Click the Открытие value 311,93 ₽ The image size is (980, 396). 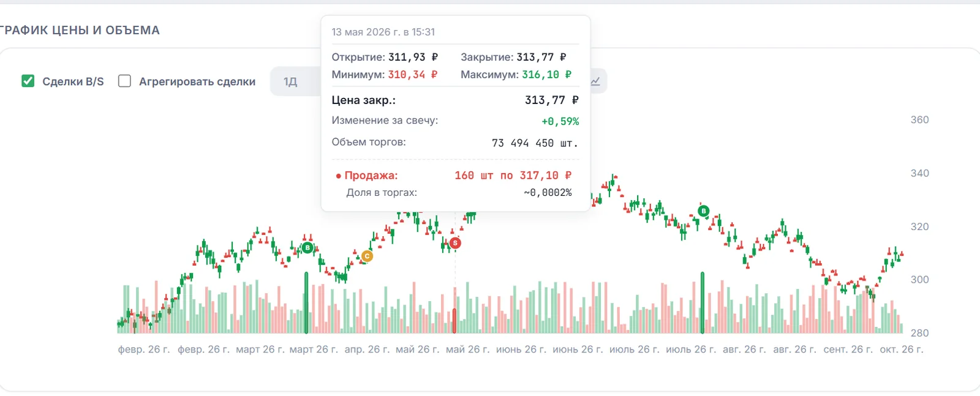[x=413, y=57]
